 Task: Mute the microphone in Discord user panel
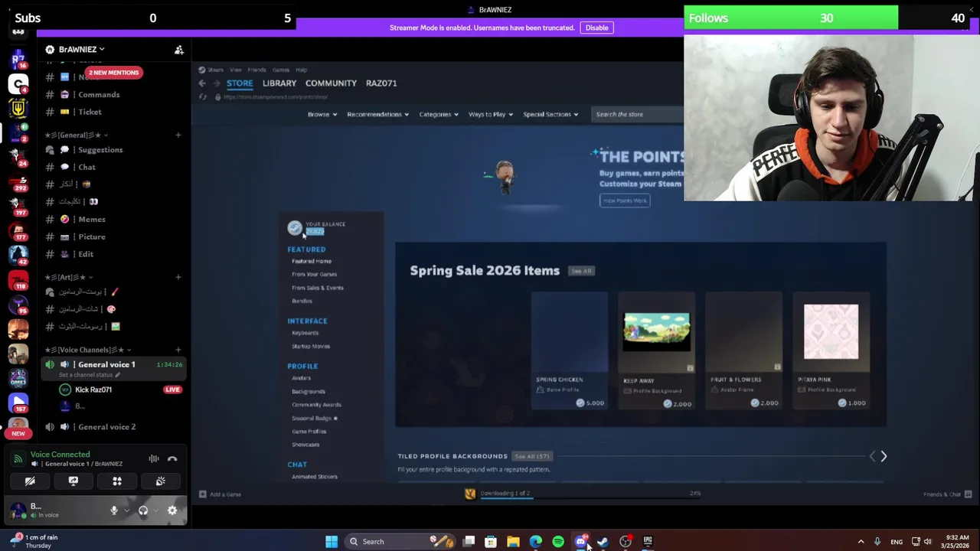pos(114,510)
